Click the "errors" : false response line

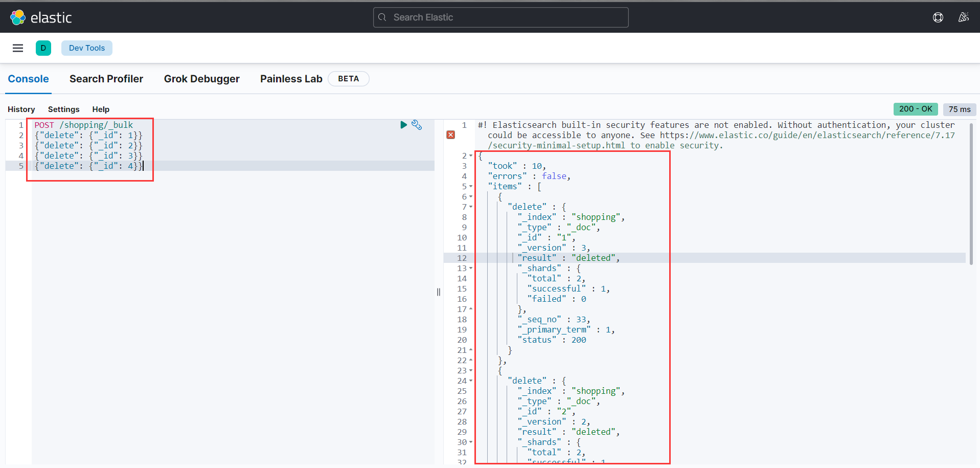529,176
